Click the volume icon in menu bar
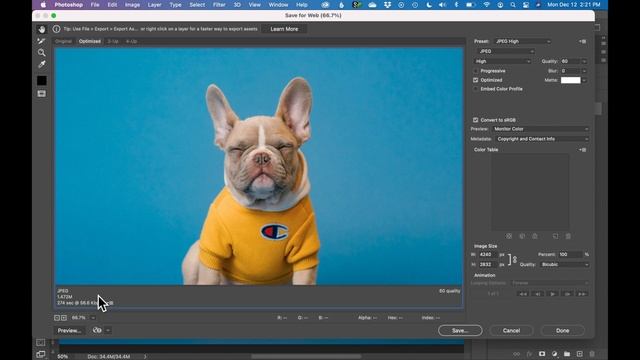 coord(442,5)
